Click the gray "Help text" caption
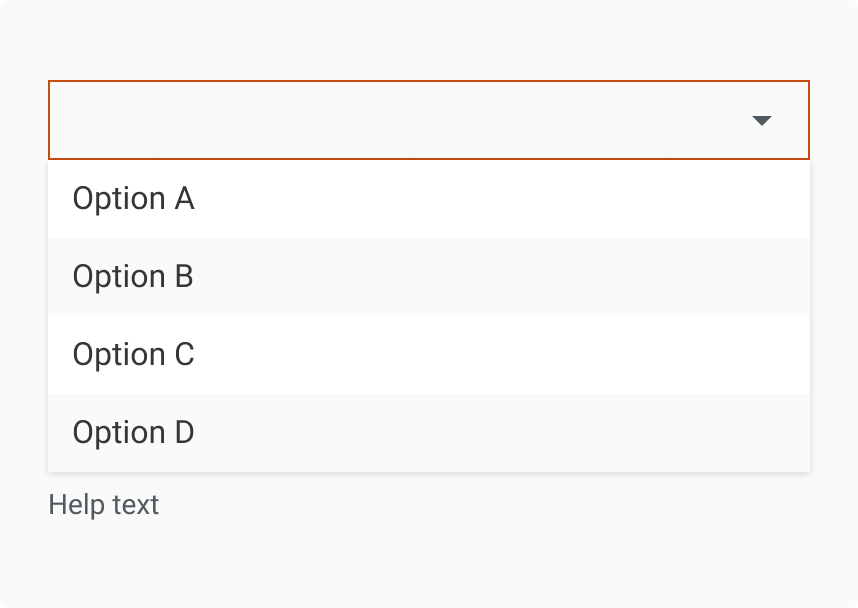Viewport: 858px width, 608px height. (103, 505)
